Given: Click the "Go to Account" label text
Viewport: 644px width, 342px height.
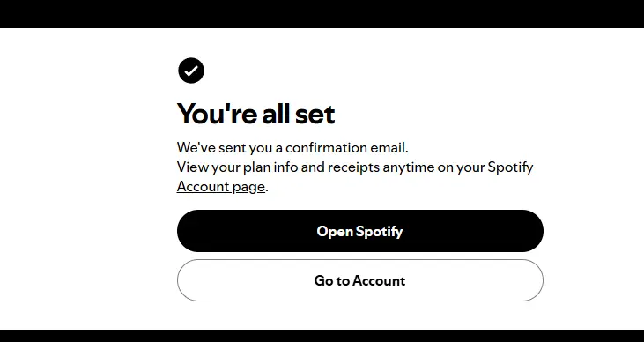Looking at the screenshot, I should pos(359,281).
